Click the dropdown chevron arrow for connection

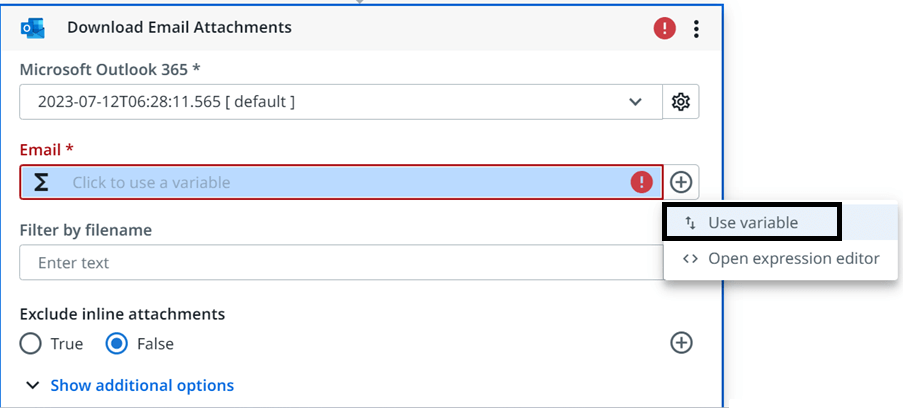[x=635, y=102]
